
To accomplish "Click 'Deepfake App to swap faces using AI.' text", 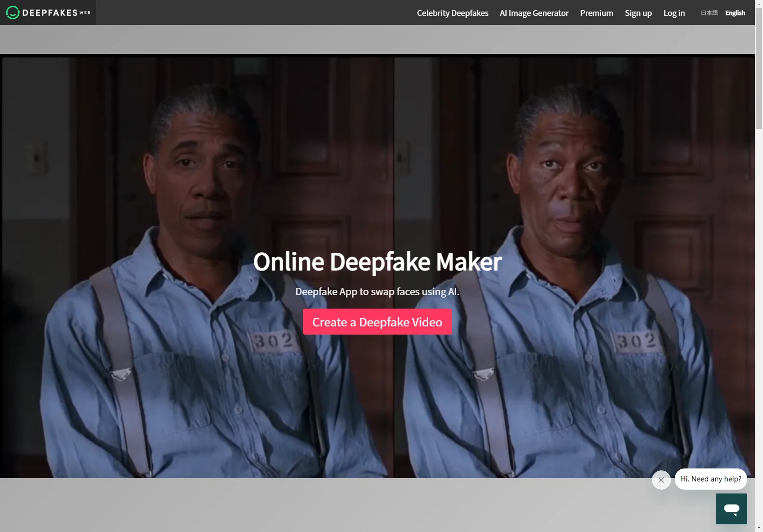I will pyautogui.click(x=377, y=291).
